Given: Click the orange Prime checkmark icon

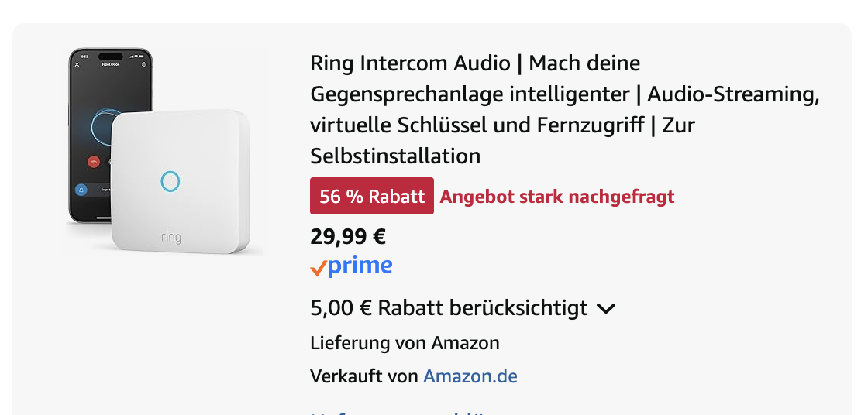Looking at the screenshot, I should pyautogui.click(x=318, y=269).
